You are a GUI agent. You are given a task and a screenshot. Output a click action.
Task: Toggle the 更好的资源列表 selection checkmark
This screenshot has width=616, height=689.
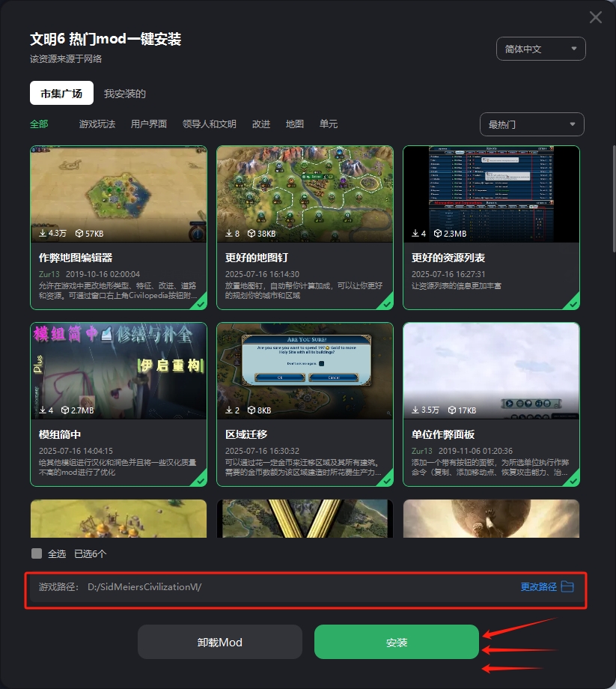[x=573, y=303]
